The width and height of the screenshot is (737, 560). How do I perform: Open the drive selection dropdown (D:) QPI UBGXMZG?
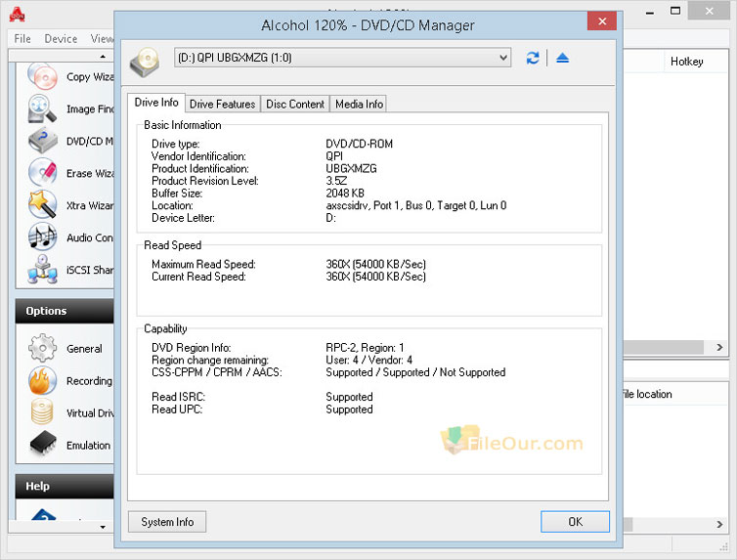(x=342, y=58)
